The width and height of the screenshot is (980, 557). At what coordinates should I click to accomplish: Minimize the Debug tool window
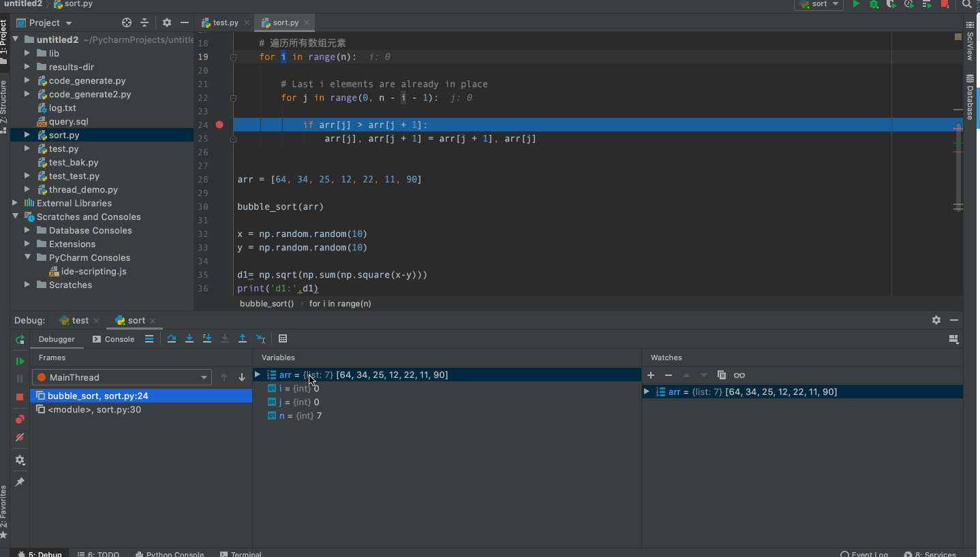tap(954, 320)
